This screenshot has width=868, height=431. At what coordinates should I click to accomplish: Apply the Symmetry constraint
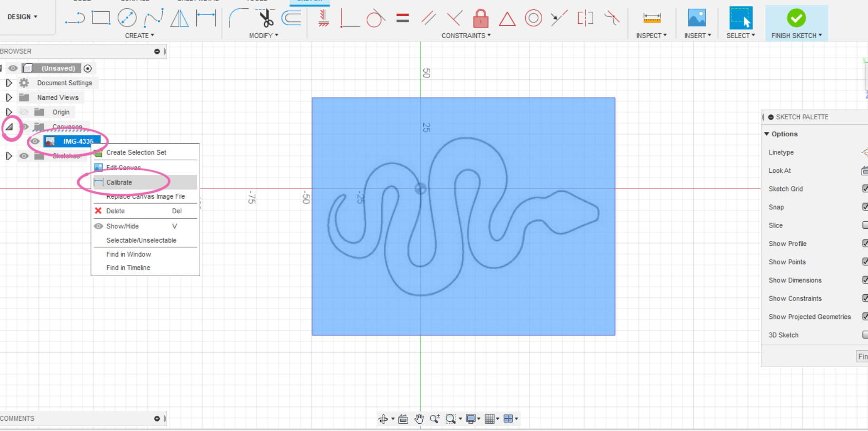585,18
